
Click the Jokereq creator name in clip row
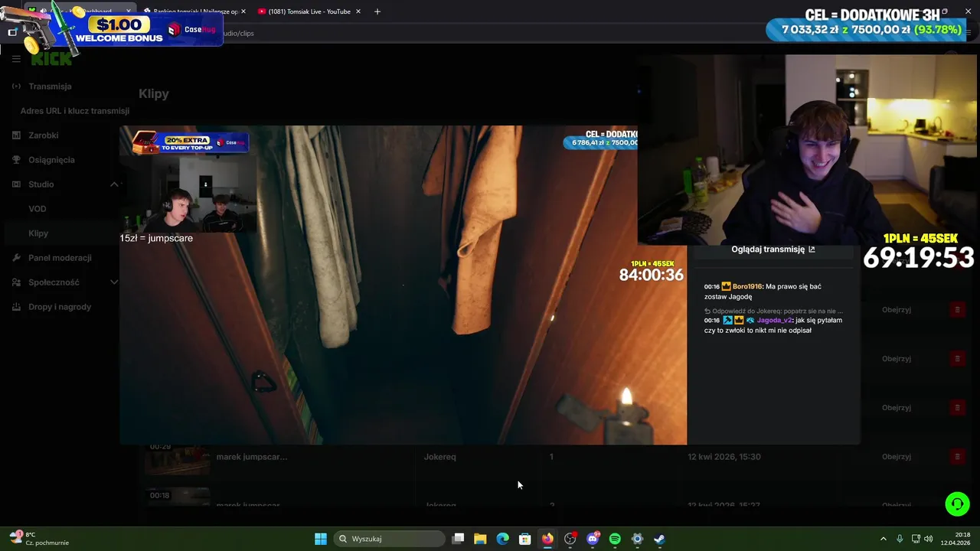point(439,457)
